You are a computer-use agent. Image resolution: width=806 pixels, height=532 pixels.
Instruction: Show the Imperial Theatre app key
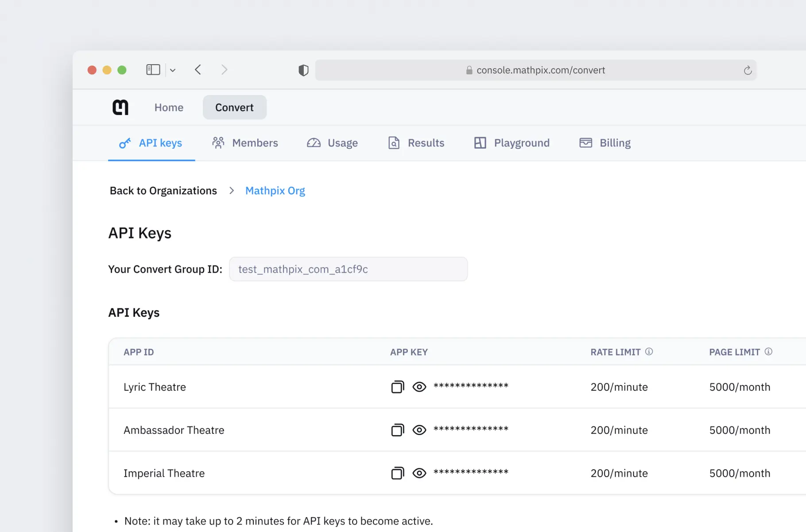coord(419,473)
